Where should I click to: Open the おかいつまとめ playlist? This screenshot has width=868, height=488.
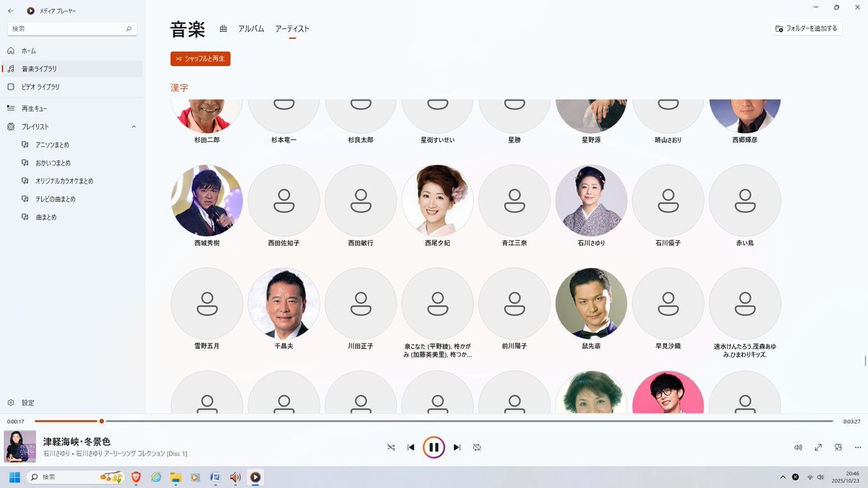coord(72,163)
